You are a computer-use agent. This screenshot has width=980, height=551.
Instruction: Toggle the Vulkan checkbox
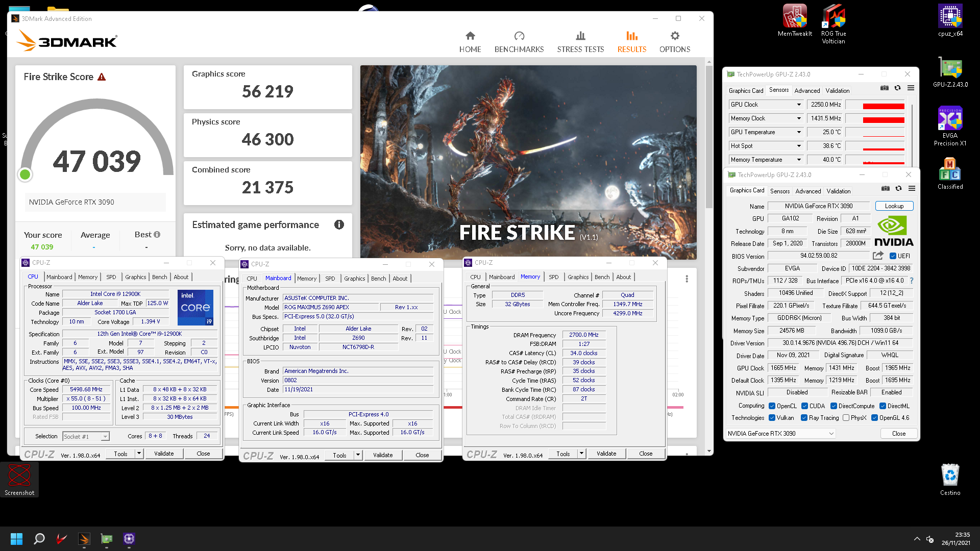pyautogui.click(x=772, y=418)
